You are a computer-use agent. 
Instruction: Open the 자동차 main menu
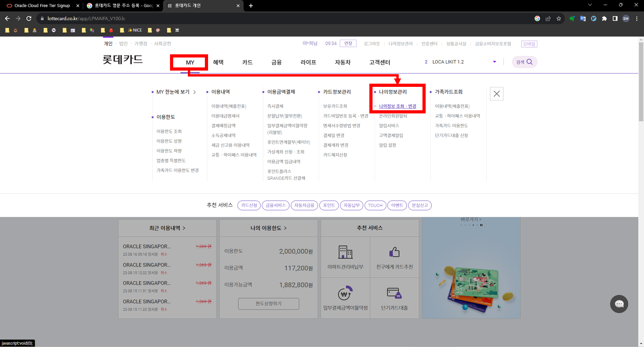[x=343, y=62]
